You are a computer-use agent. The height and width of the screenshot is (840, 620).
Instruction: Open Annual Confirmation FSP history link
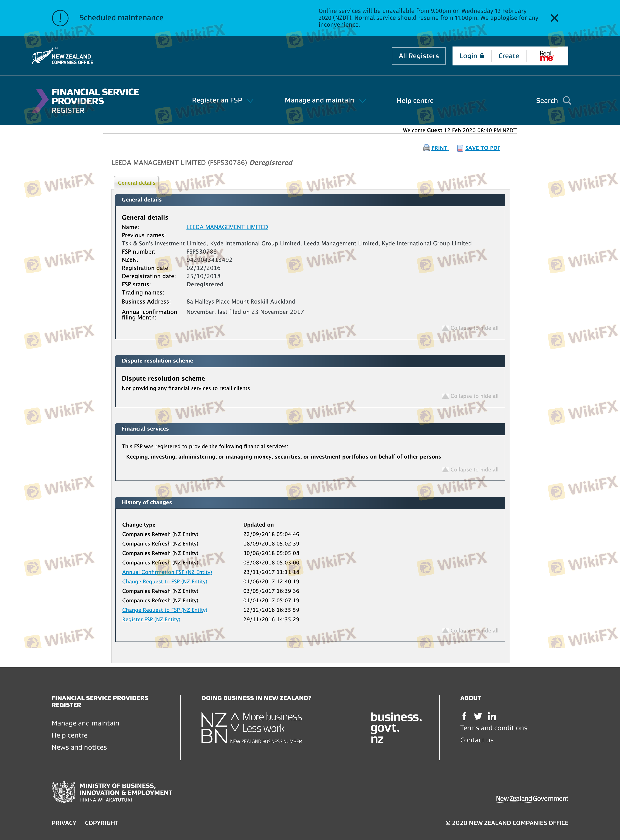167,572
